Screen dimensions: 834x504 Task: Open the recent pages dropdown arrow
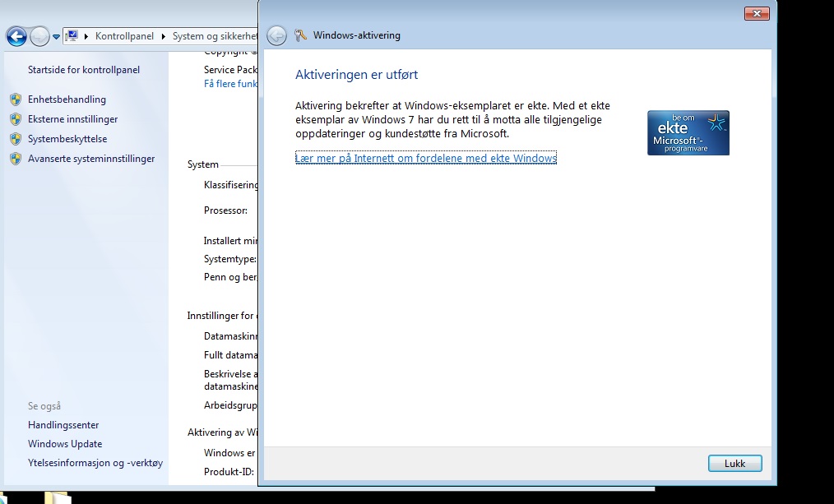pos(56,37)
